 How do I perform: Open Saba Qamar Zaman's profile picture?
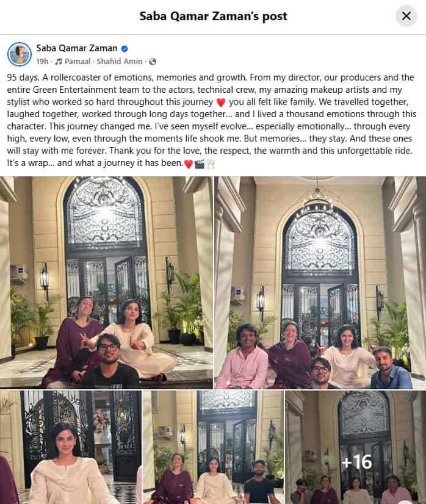click(20, 54)
